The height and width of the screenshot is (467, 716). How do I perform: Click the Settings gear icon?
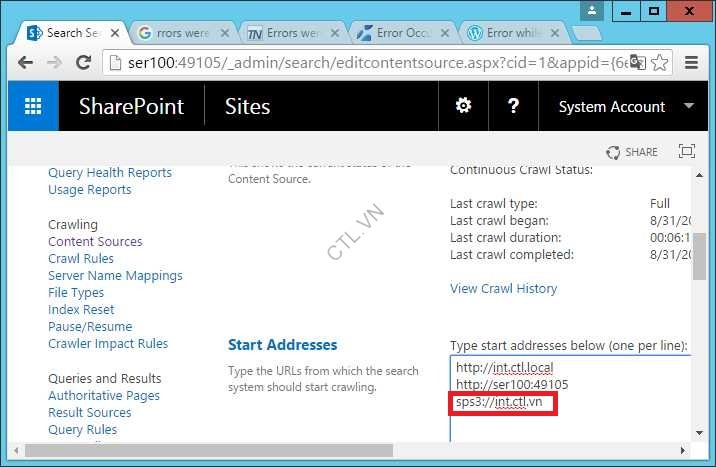(463, 106)
